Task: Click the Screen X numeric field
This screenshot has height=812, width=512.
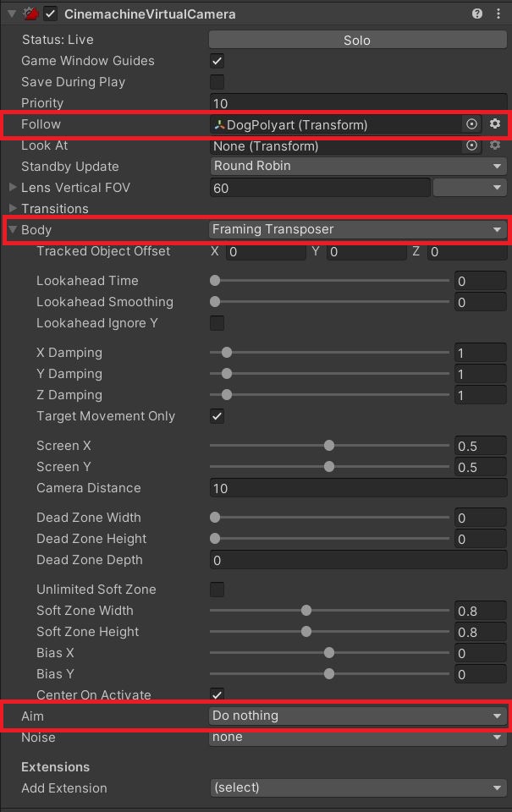Action: coord(481,446)
